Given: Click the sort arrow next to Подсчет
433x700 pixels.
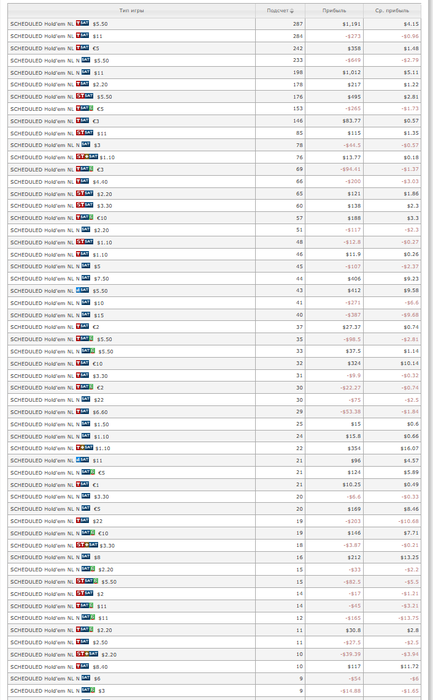Looking at the screenshot, I should pyautogui.click(x=292, y=11).
